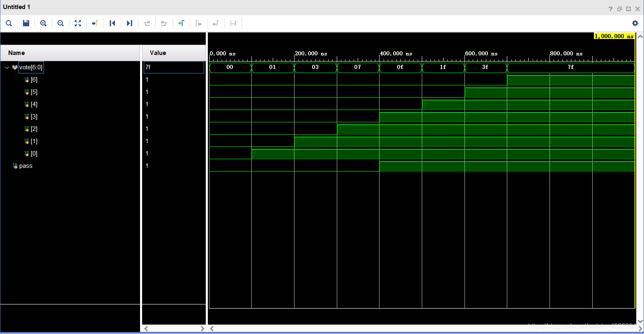Click waveform vertical scroll down arrow
644x334 pixels.
640,321
